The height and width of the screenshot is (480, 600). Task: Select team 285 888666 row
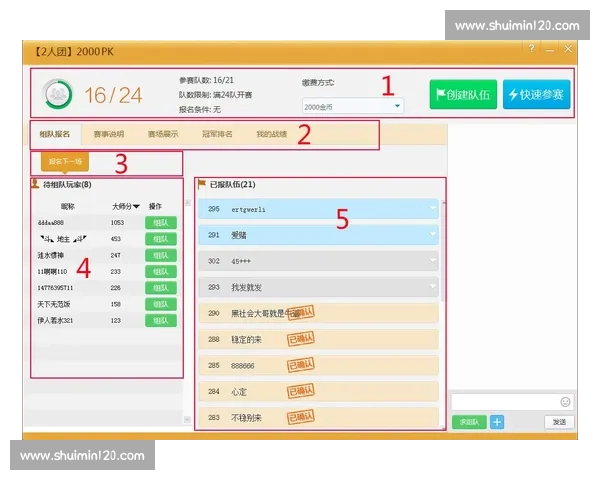tap(318, 365)
